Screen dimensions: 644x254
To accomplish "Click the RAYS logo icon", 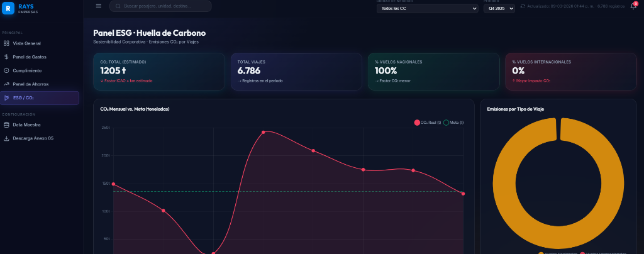I will click(8, 8).
